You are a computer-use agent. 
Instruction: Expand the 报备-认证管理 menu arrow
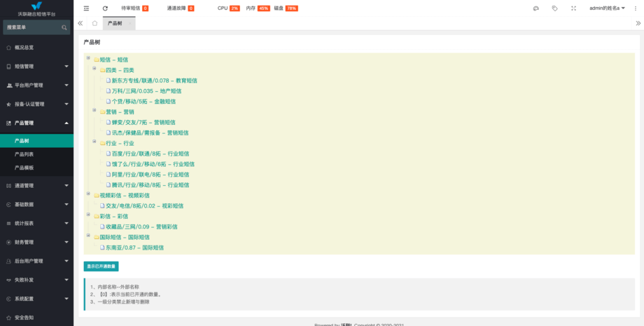click(66, 104)
